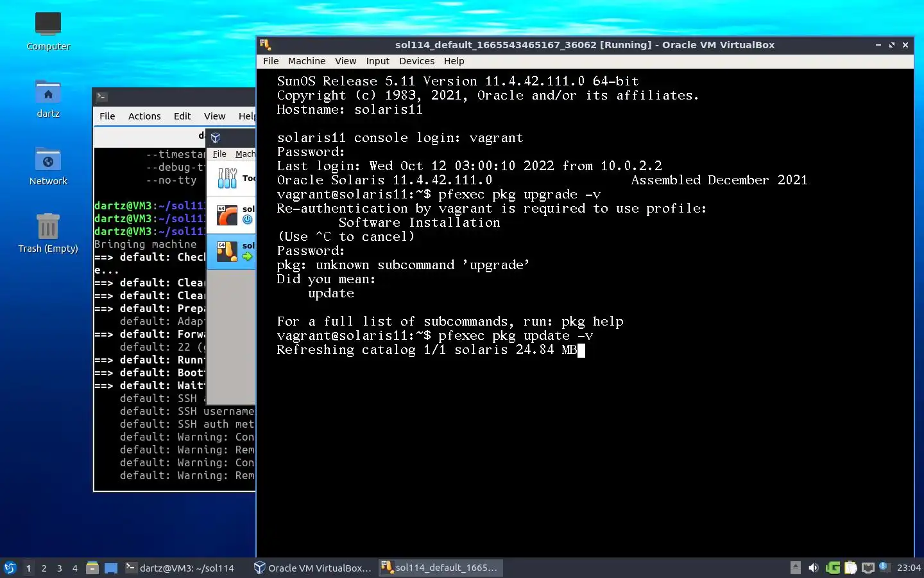
Task: Open View menu in terminal window
Action: coord(214,116)
